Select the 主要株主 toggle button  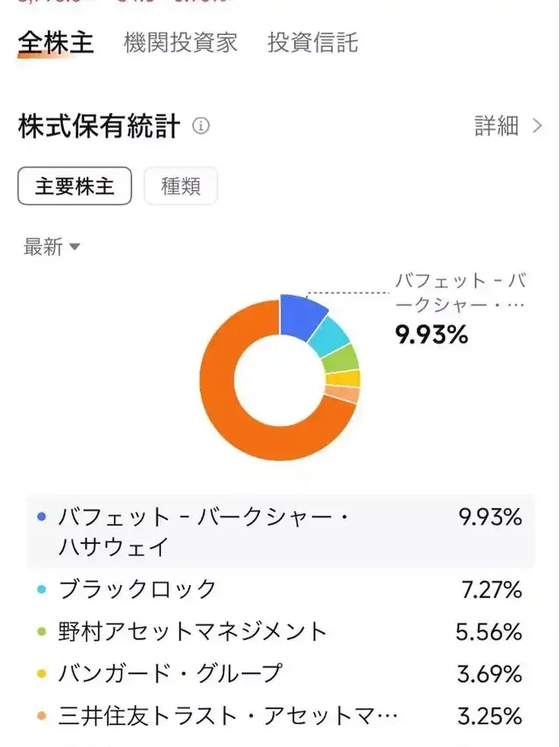coord(74,187)
